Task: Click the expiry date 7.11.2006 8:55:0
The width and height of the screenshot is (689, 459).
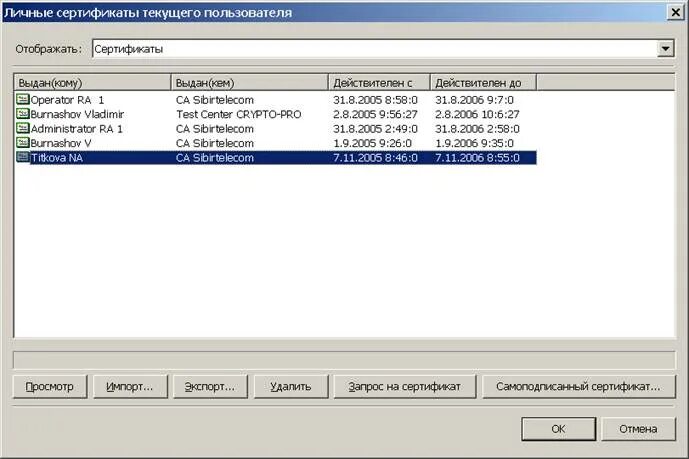Action: (477, 158)
